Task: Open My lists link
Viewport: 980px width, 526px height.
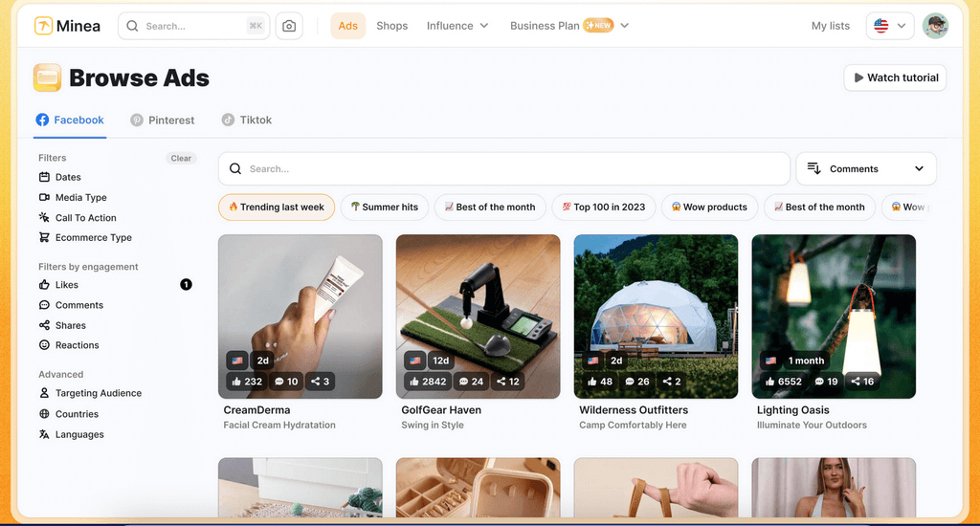Action: 831,26
